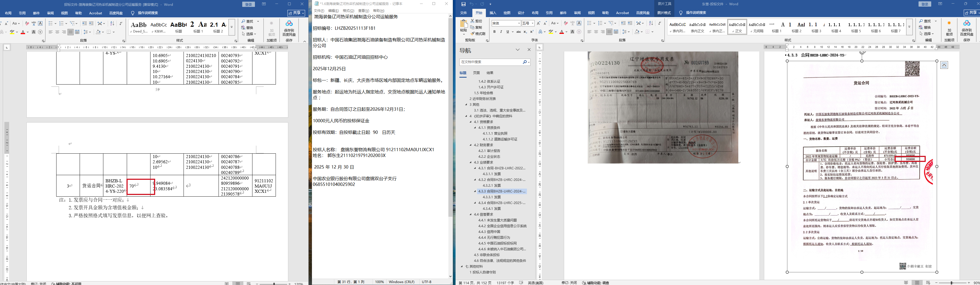
Task: Toggle Bold in right Word ribbon
Action: point(494,32)
